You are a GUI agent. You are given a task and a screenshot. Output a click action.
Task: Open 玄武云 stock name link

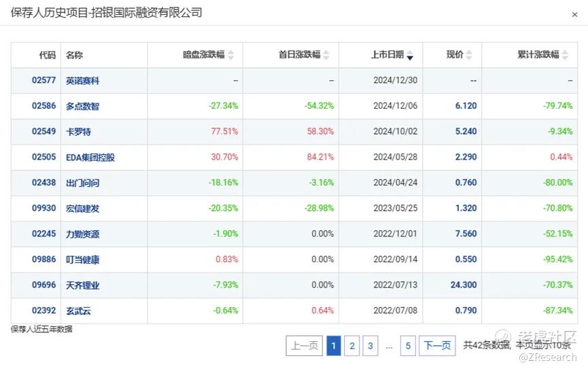point(78,311)
